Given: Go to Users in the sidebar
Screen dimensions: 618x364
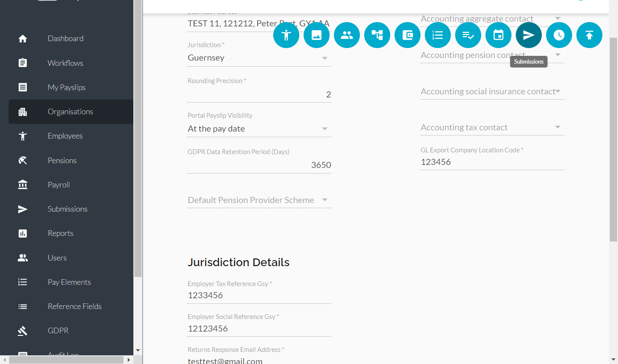Looking at the screenshot, I should (71, 258).
